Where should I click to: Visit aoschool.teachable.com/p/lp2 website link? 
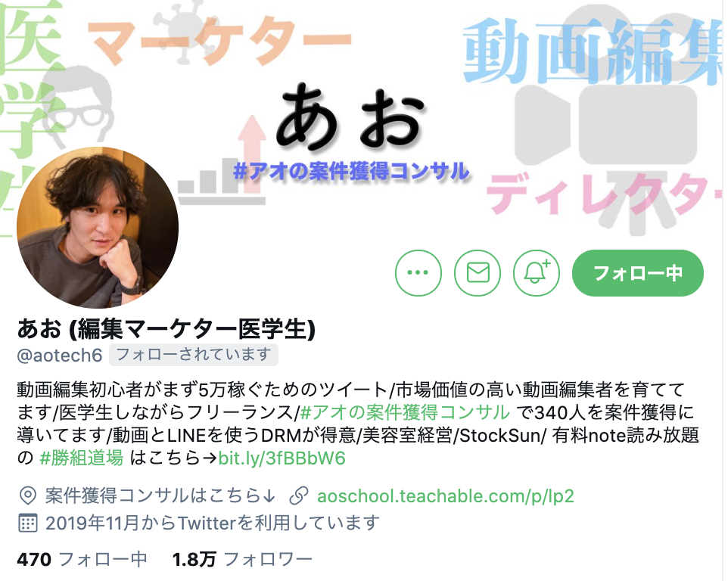tap(445, 496)
